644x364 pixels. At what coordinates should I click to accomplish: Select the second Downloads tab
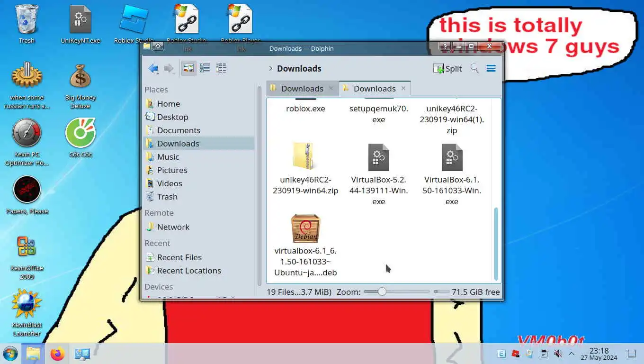point(375,89)
